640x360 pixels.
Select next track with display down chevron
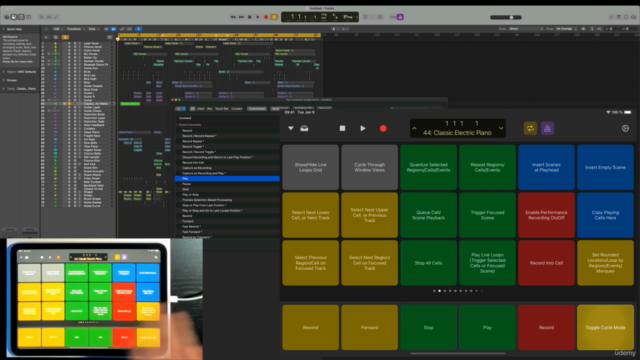click(501, 128)
